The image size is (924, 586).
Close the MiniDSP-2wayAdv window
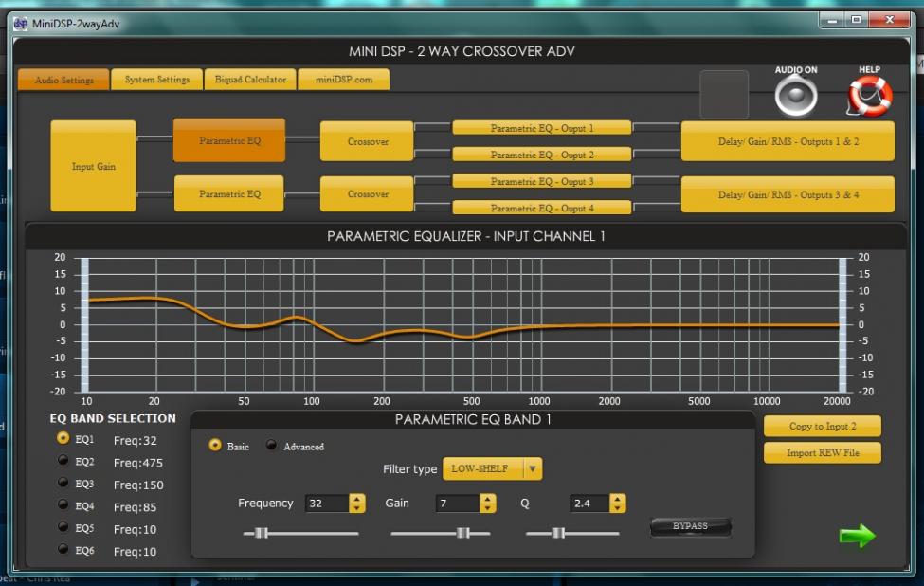pos(890,21)
